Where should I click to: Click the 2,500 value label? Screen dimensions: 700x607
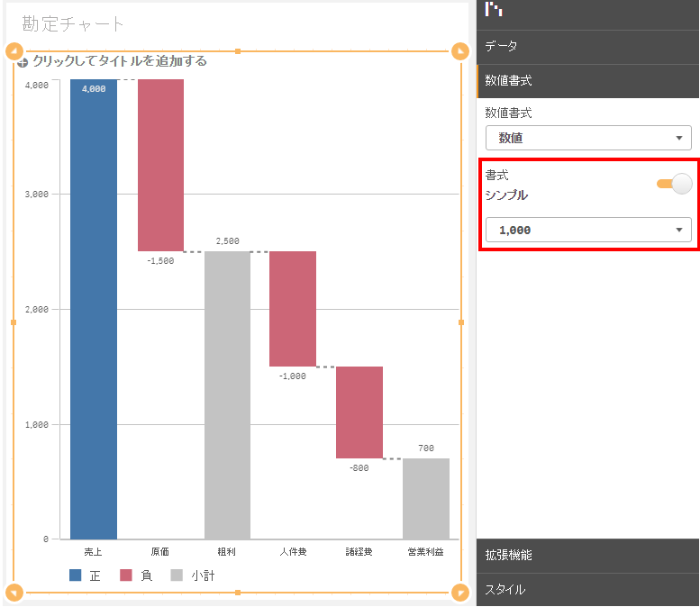coord(228,241)
